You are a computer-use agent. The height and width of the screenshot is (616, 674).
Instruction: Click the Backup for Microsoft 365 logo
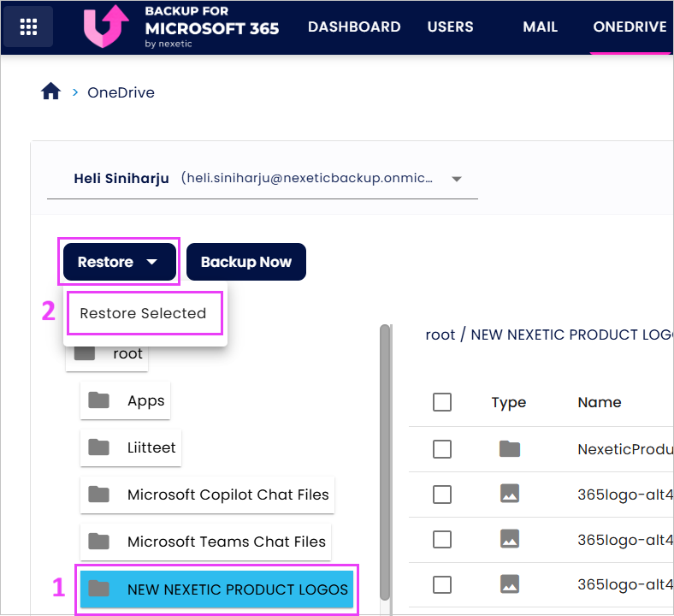coord(181,27)
